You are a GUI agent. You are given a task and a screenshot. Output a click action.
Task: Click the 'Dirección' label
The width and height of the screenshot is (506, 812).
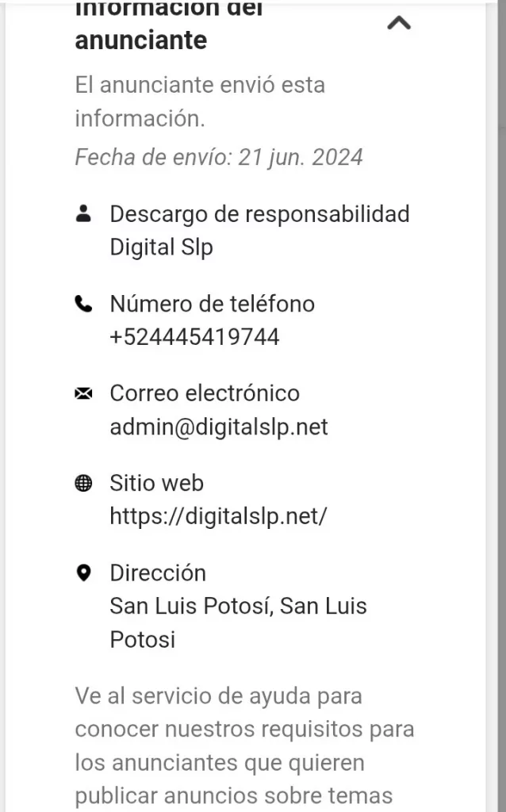pyautogui.click(x=158, y=573)
